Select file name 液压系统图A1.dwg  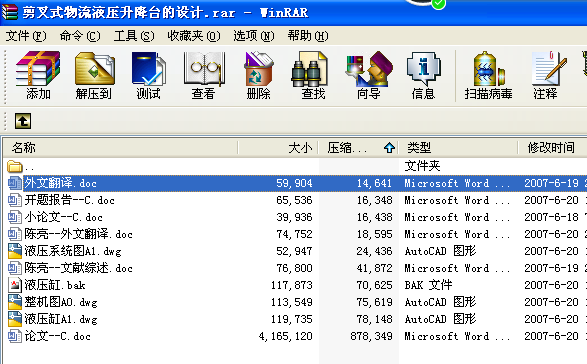73,251
